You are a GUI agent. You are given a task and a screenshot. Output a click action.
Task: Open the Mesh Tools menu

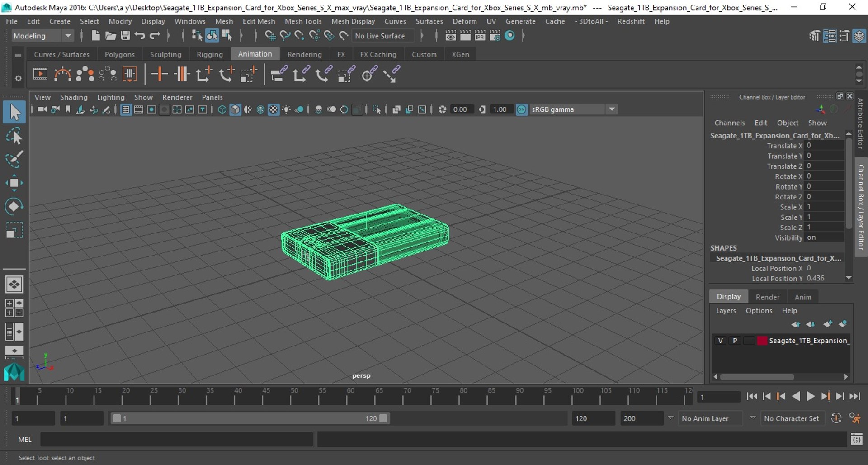click(303, 21)
